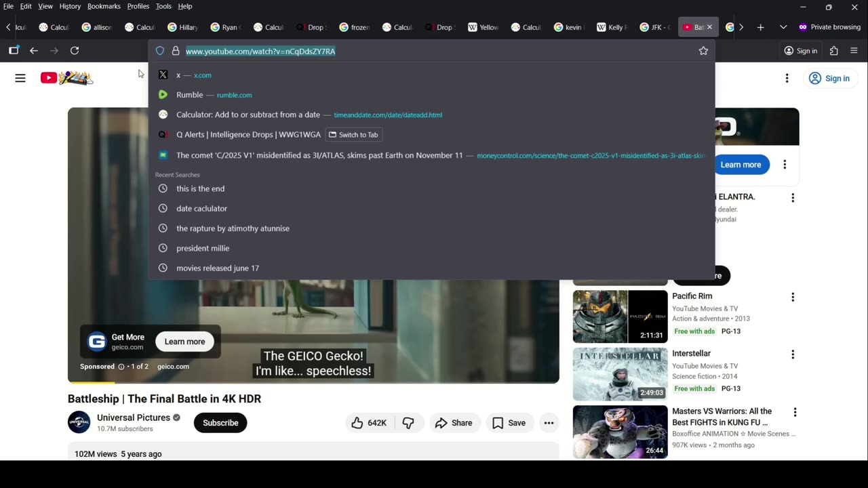Click the YouTube URL in address bar

click(260, 51)
